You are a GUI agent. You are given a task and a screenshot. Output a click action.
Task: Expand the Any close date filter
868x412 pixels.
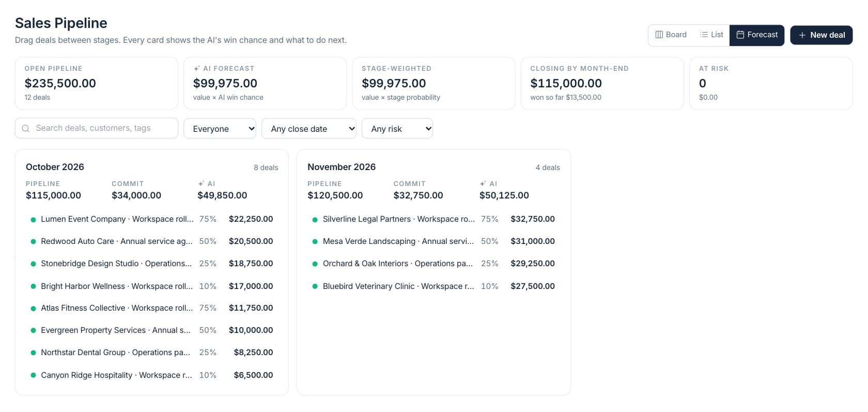tap(309, 129)
